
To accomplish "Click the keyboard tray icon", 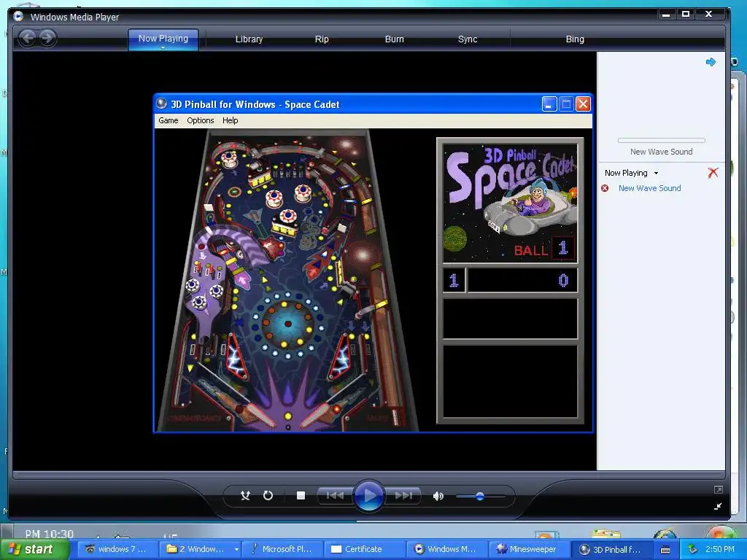I will coord(665,550).
